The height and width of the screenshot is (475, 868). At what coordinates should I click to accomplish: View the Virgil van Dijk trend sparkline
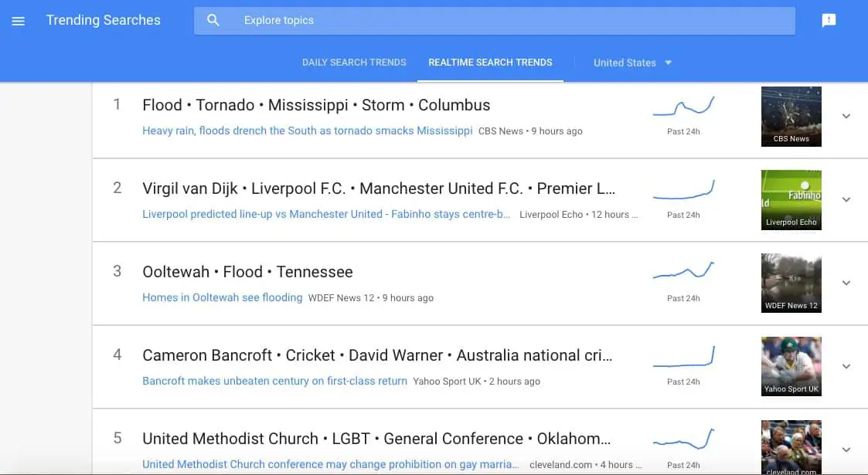684,189
